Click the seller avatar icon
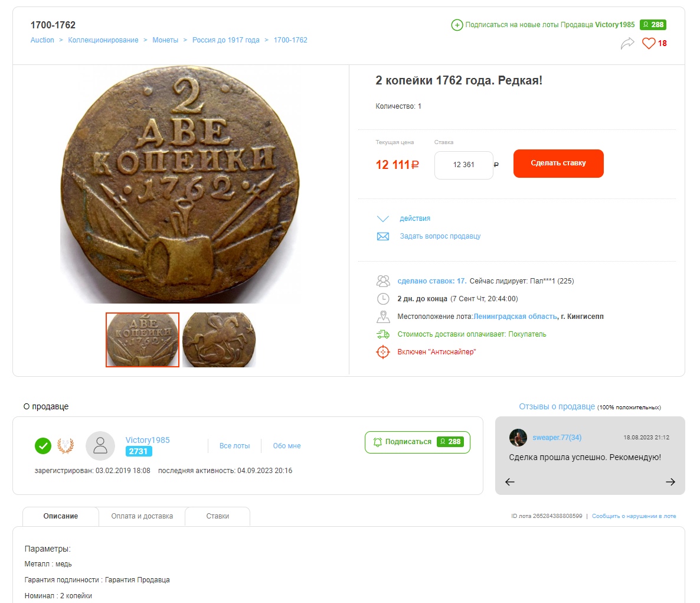The width and height of the screenshot is (700, 603). (x=100, y=445)
